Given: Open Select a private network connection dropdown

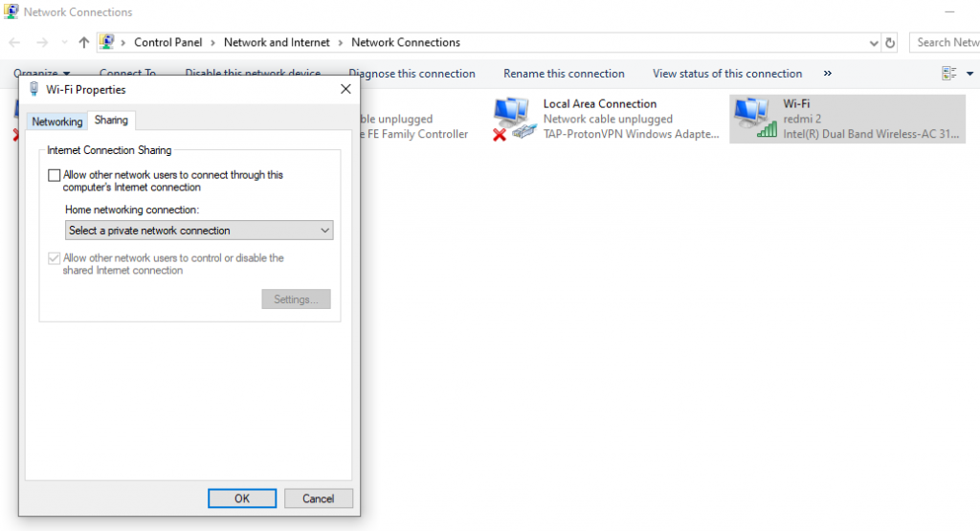Looking at the screenshot, I should coord(199,231).
